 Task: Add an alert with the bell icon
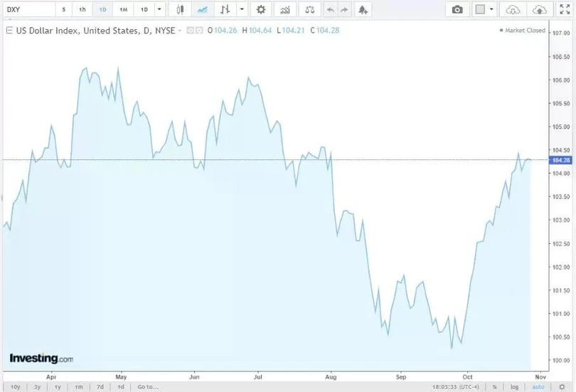pyautogui.click(x=363, y=9)
